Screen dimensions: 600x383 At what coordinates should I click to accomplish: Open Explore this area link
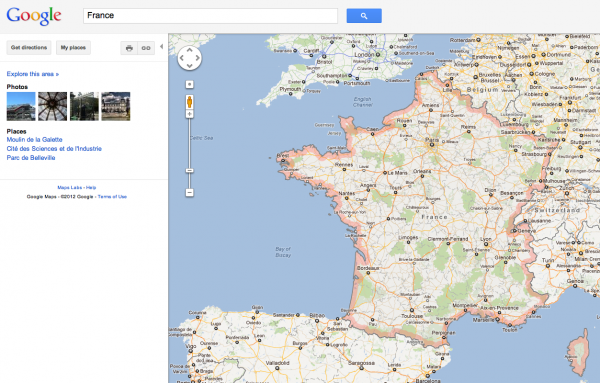pyautogui.click(x=33, y=74)
